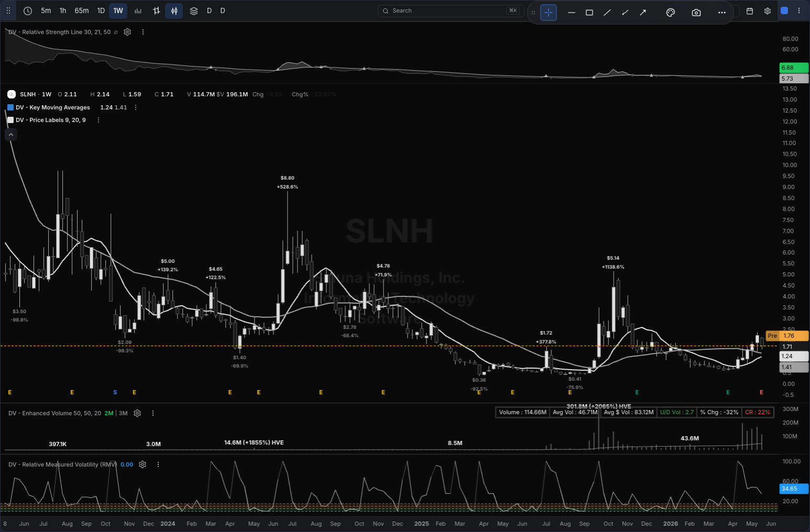
Task: Click DV - Enhanced Volume indicator title
Action: (55, 413)
